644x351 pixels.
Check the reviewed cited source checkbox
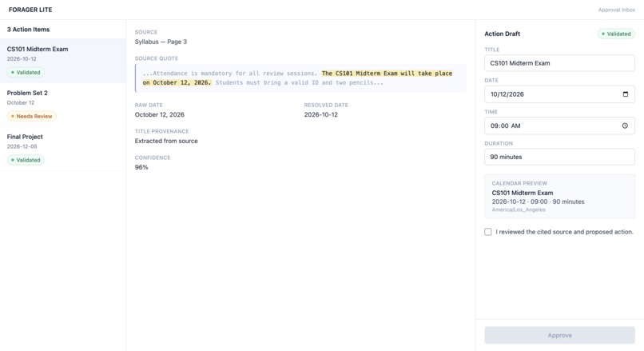[488, 232]
